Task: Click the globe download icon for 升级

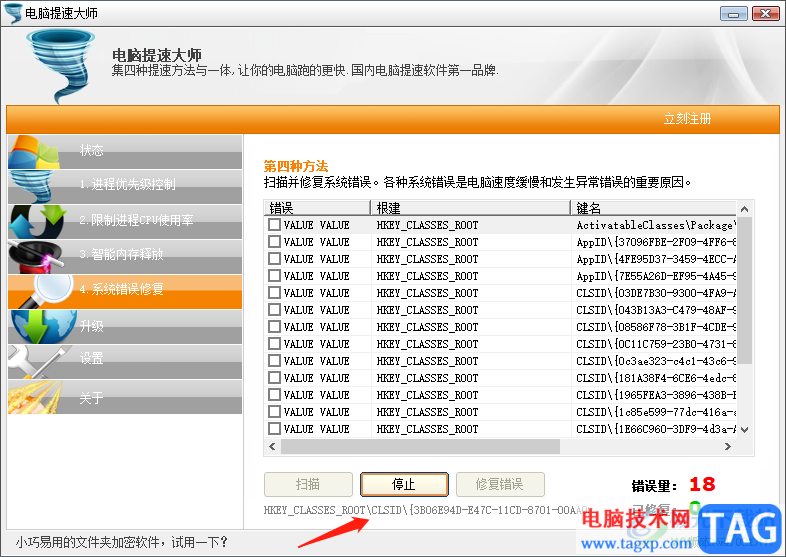Action: [x=44, y=326]
